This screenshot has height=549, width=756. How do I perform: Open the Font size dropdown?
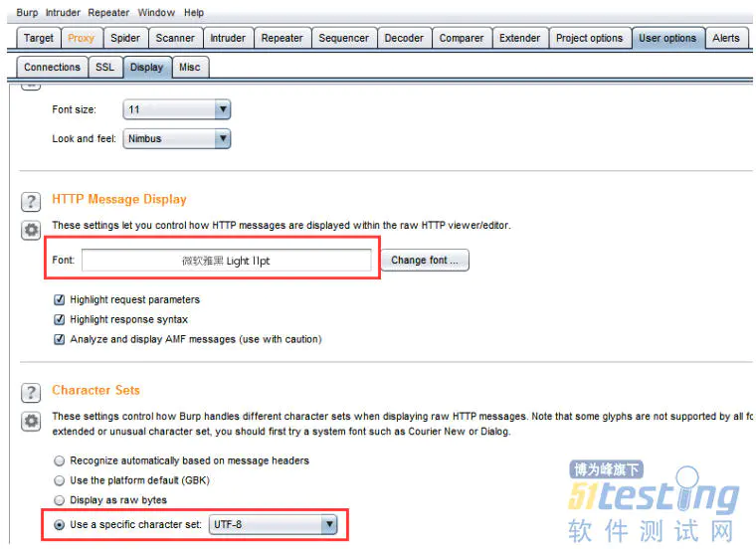tap(176, 109)
